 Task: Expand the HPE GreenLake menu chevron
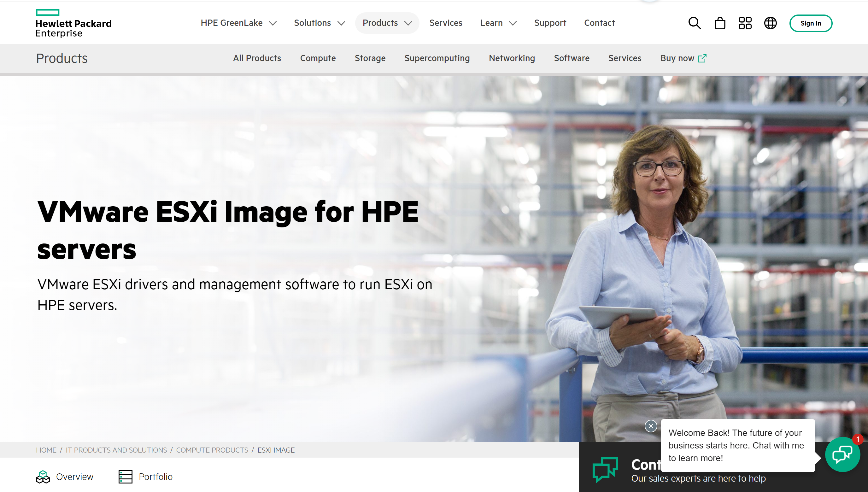point(273,23)
